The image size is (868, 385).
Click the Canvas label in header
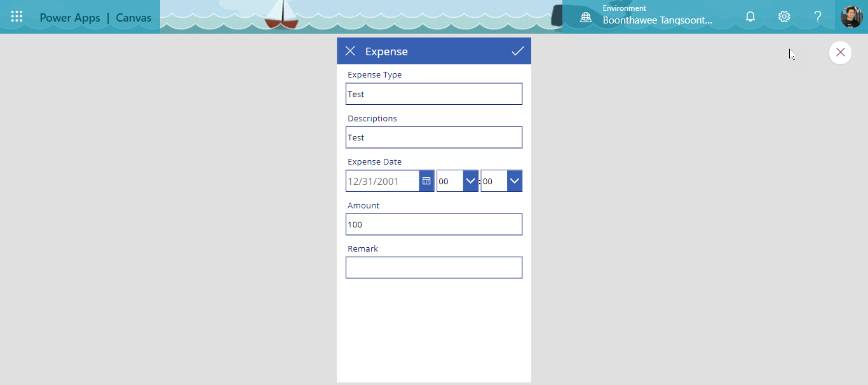133,18
